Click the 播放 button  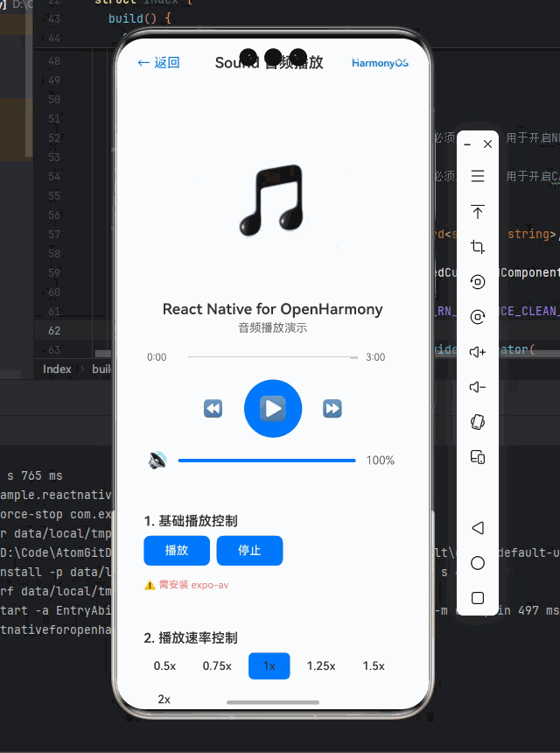[x=177, y=551]
